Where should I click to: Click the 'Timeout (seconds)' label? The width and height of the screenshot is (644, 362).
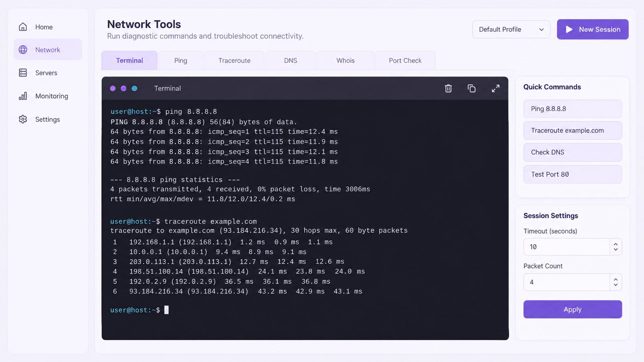click(550, 231)
